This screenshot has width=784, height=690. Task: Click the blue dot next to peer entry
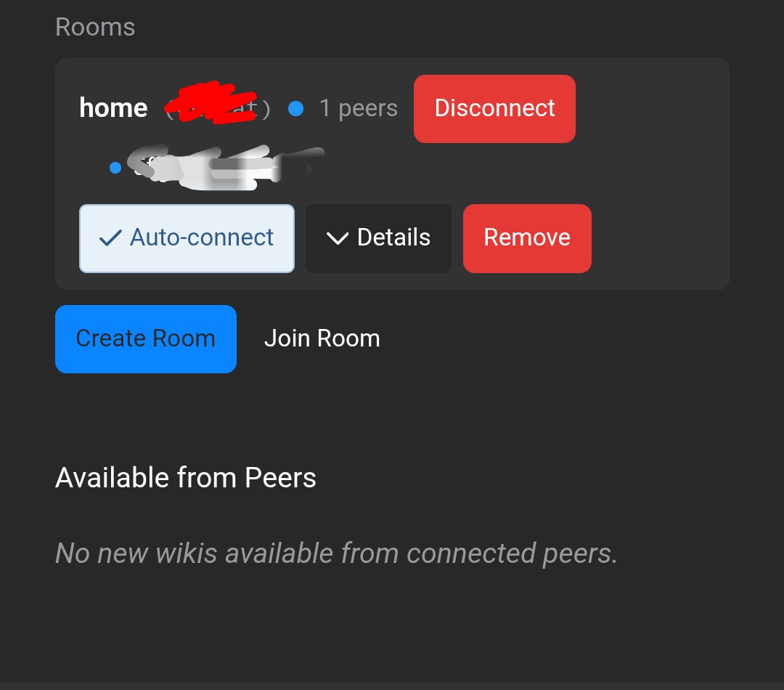click(115, 168)
